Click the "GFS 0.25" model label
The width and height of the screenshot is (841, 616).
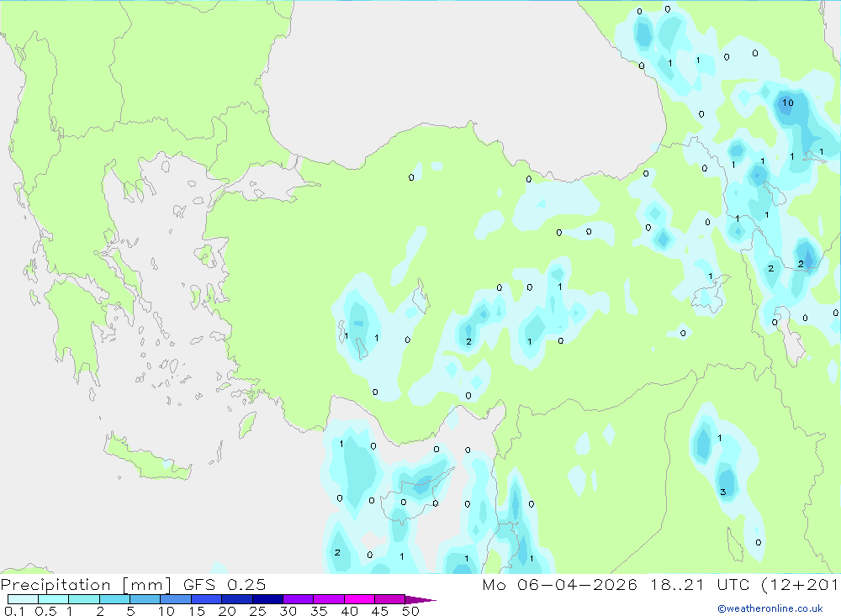(225, 585)
